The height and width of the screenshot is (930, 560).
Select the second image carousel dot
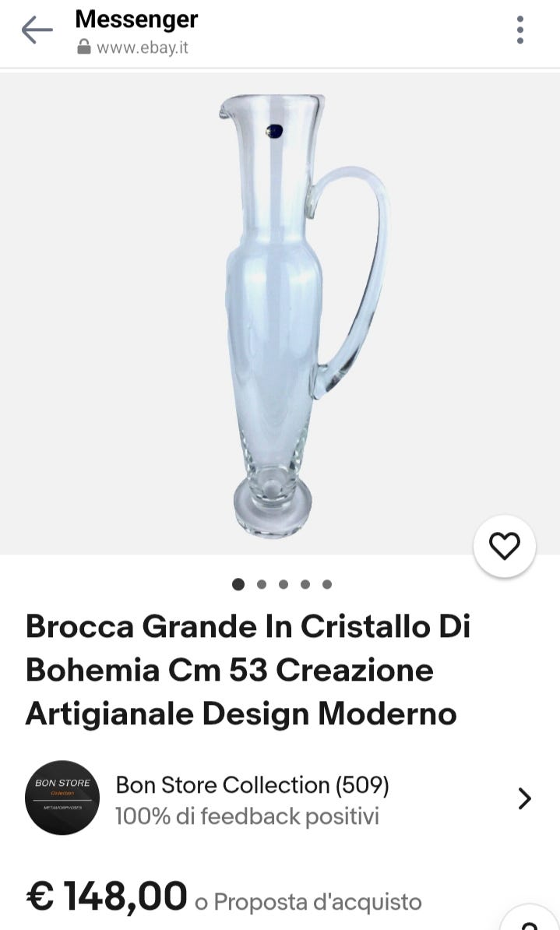point(262,584)
